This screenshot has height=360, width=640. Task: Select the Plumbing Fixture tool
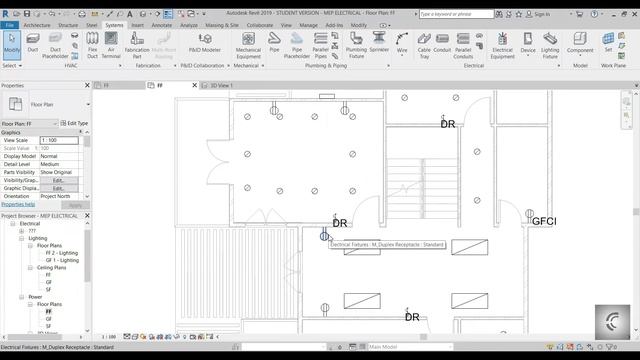pos(356,45)
